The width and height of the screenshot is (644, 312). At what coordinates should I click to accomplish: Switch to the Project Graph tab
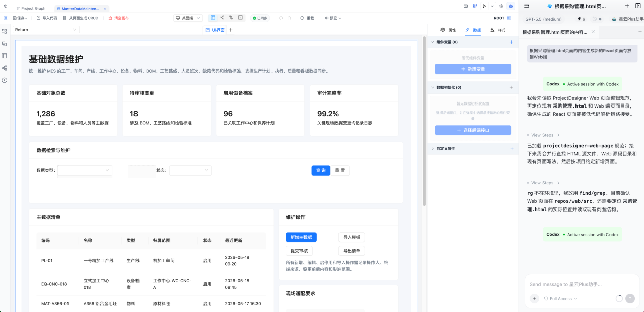click(30, 9)
